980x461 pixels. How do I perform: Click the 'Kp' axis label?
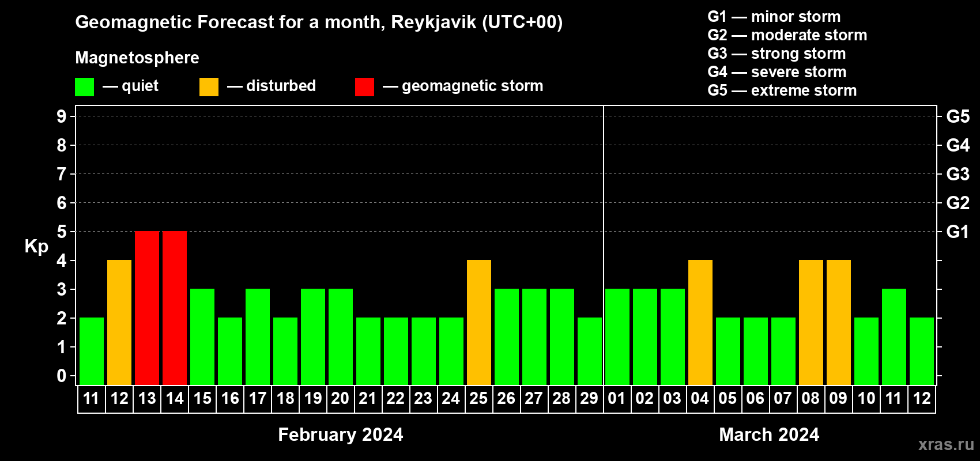click(x=36, y=247)
